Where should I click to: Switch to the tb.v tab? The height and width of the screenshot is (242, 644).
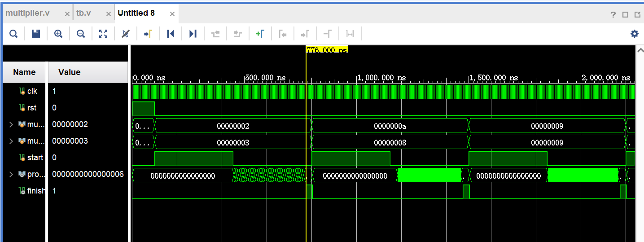point(83,13)
